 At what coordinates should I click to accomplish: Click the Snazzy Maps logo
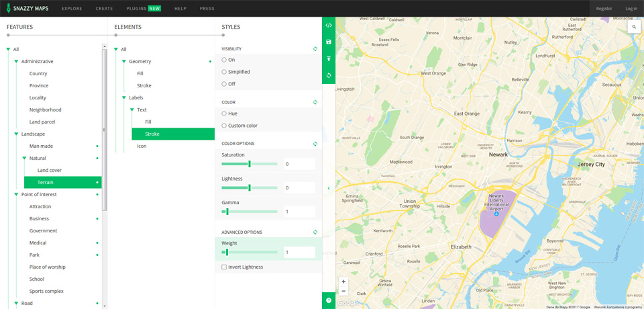pyautogui.click(x=28, y=8)
